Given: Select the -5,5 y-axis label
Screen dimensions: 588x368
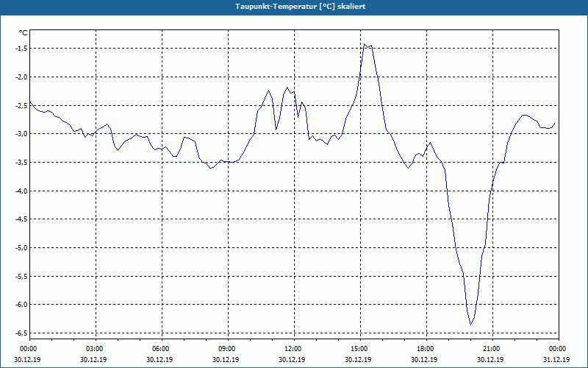Looking at the screenshot, I should point(21,276).
